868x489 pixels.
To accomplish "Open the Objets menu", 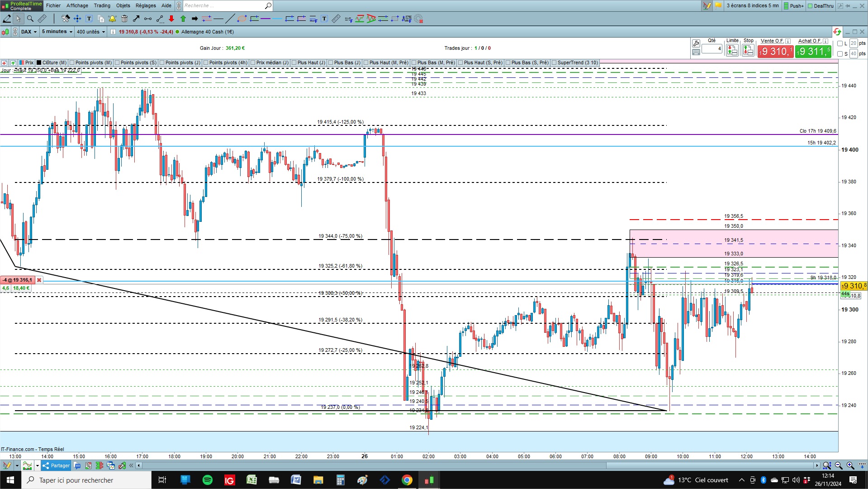I will (123, 5).
